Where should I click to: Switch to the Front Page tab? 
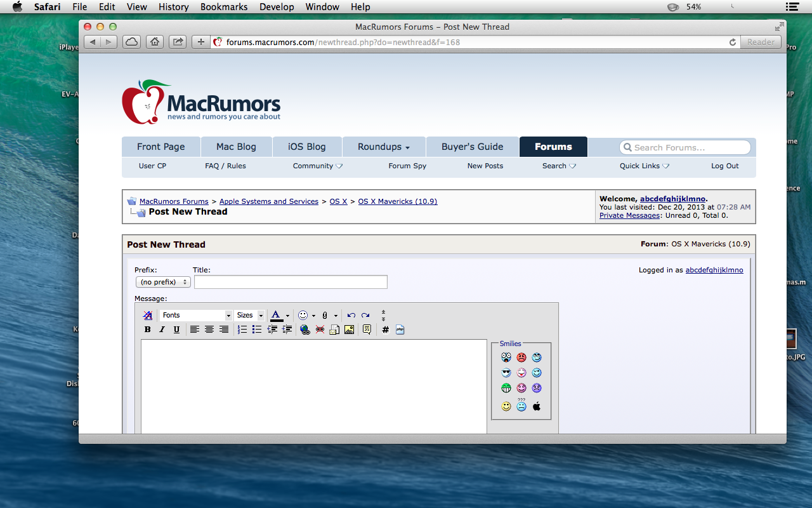point(161,147)
